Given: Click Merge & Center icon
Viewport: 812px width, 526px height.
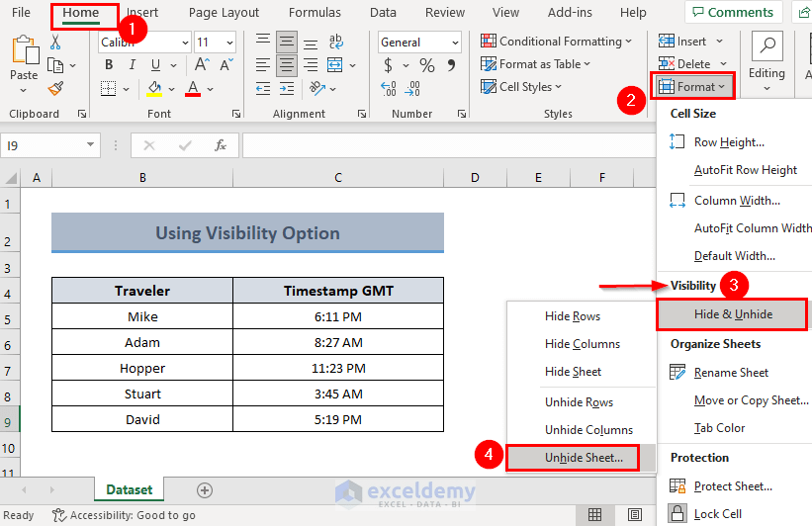Looking at the screenshot, I should pos(335,64).
